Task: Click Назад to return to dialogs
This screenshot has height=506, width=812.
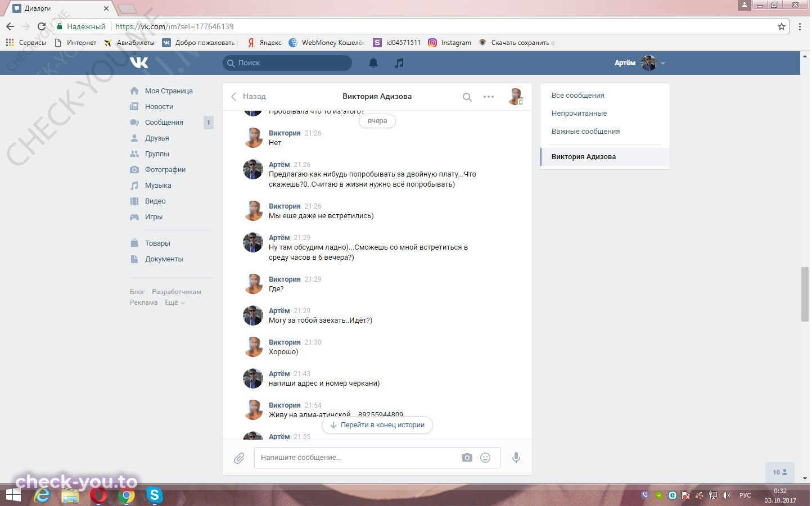Action: (x=248, y=97)
